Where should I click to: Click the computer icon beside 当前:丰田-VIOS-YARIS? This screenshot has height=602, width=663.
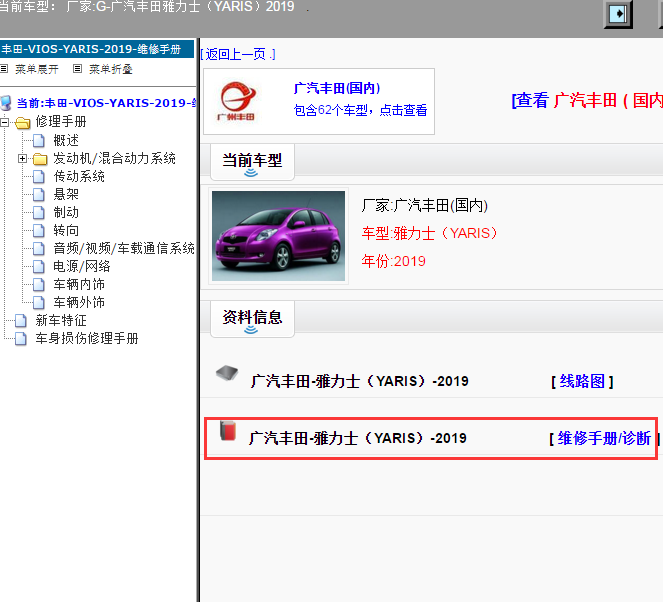point(6,103)
